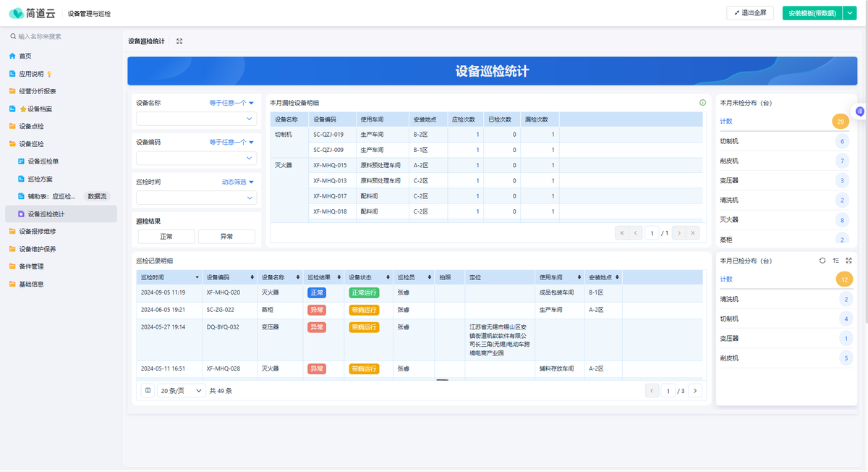Sort records by 巡检时间 column
The image size is (868, 472).
coord(197,277)
